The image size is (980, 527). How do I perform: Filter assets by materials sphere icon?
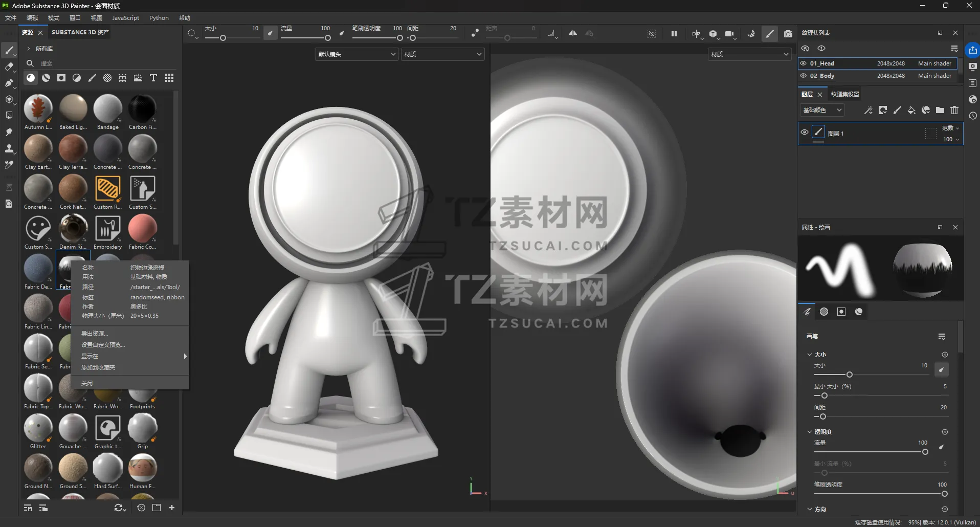tap(31, 78)
